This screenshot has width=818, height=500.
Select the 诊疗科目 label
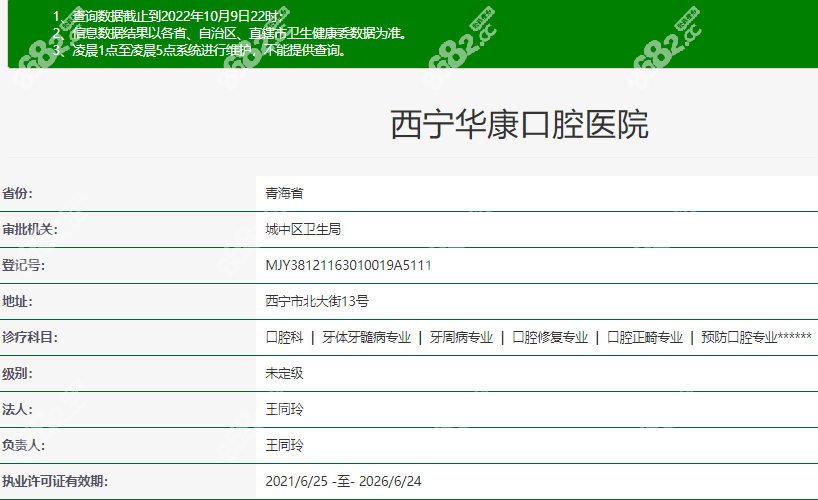(30, 337)
